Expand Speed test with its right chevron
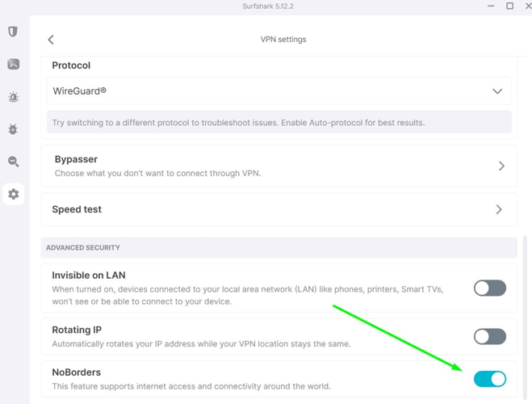 click(499, 209)
